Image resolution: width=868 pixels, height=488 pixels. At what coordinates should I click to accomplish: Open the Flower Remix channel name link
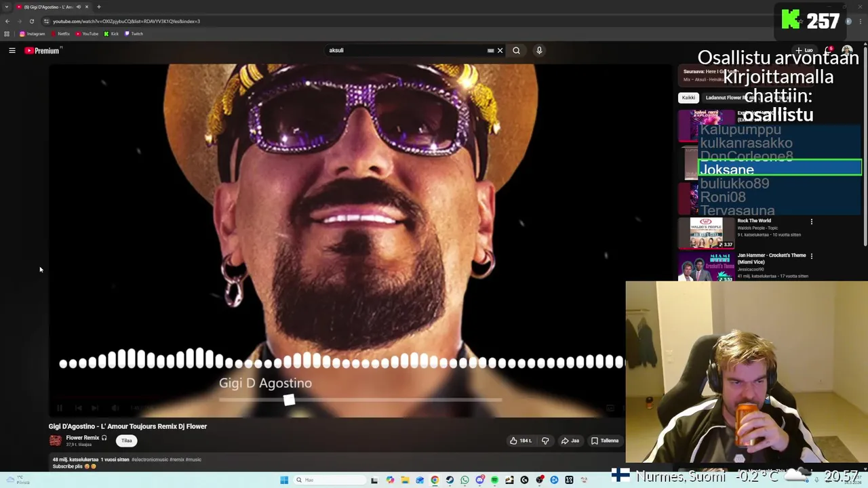point(83,438)
